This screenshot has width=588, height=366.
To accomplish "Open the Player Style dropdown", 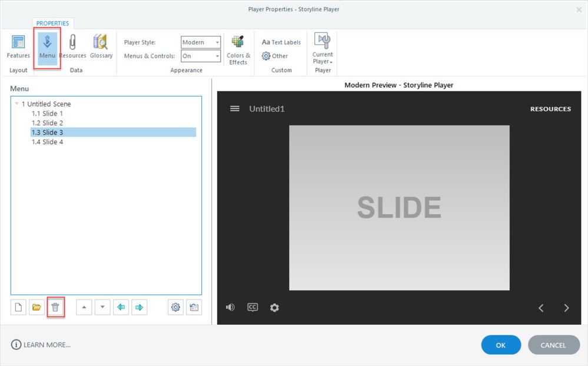I will pyautogui.click(x=201, y=42).
